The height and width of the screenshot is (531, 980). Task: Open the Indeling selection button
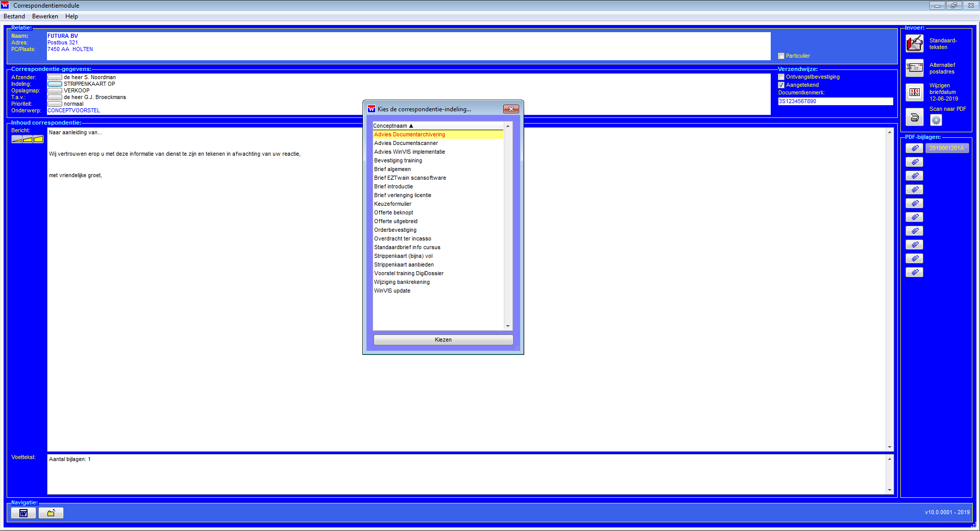55,84
